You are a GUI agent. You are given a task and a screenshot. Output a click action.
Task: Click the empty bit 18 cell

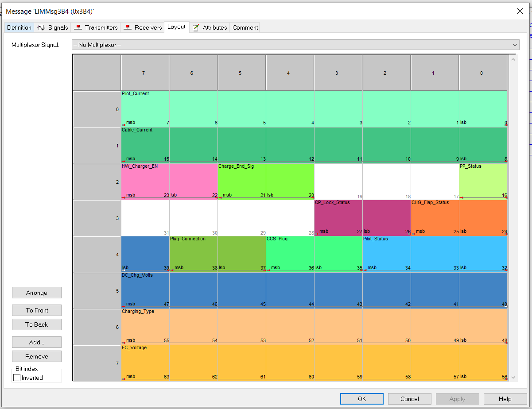tap(387, 181)
